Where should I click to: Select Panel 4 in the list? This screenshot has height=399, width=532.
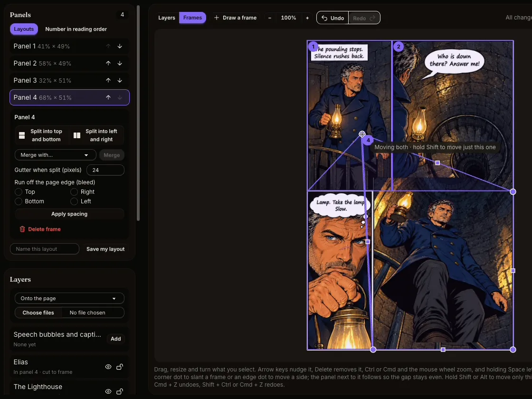(69, 97)
